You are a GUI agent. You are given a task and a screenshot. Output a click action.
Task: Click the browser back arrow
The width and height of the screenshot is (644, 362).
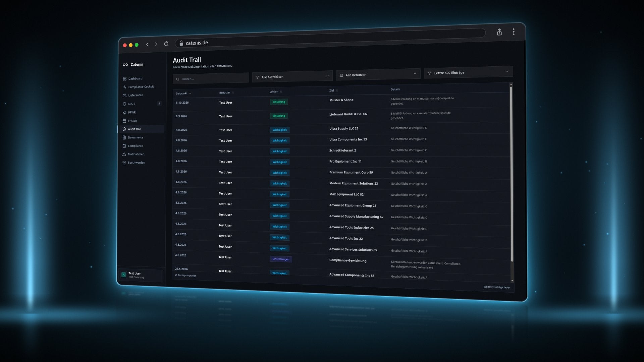pos(147,45)
